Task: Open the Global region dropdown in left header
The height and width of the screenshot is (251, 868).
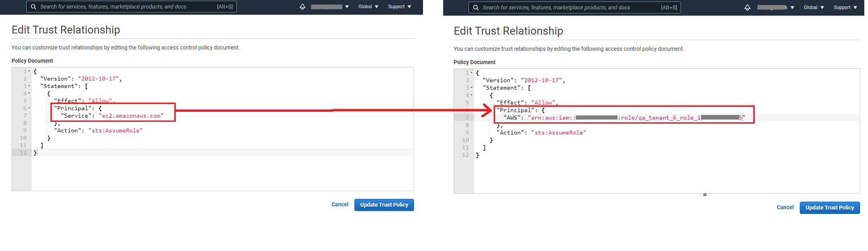Action: pyautogui.click(x=368, y=7)
